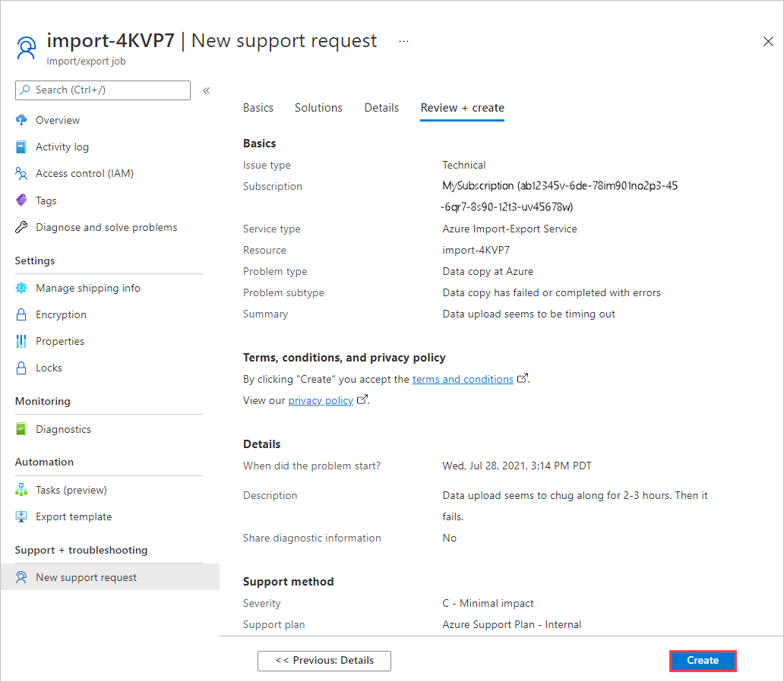This screenshot has height=682, width=784.
Task: Click the green Diagnostics icon
Action: click(21, 429)
